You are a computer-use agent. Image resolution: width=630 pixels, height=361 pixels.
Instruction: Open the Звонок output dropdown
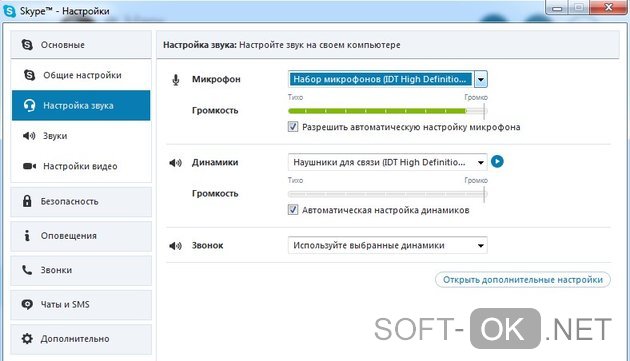[x=388, y=245]
